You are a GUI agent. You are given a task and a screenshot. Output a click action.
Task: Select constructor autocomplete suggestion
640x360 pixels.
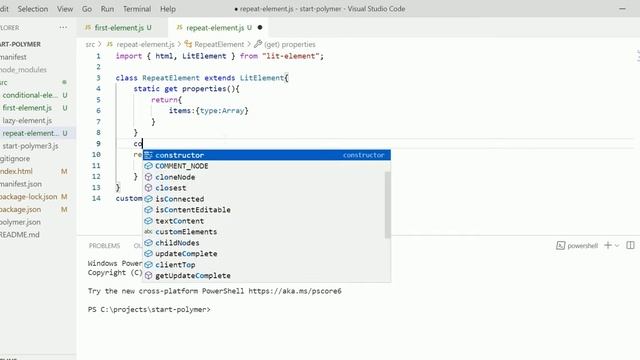pos(267,155)
